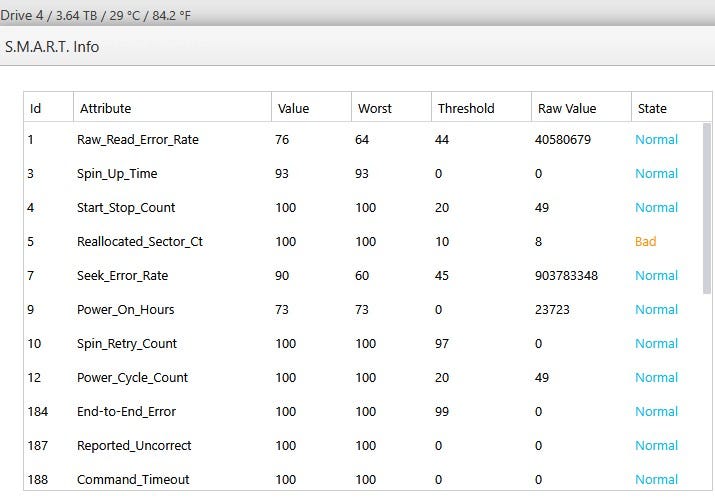This screenshot has width=715, height=499.
Task: Select the End-to-End_Error row
Action: coord(125,412)
